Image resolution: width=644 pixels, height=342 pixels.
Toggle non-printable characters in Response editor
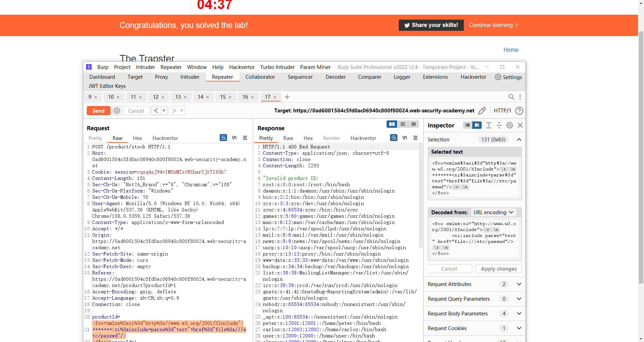tap(405, 138)
